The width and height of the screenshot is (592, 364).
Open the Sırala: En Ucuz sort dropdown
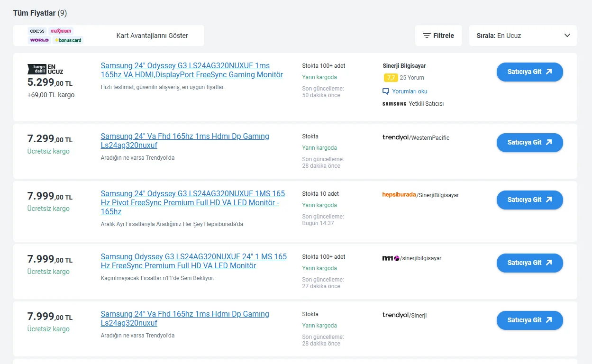(523, 36)
